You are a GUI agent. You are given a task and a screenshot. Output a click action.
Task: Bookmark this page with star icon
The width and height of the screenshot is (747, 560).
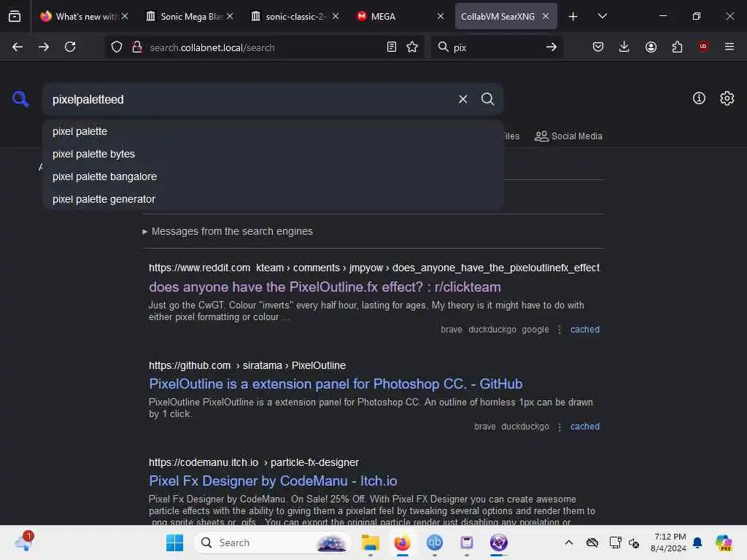[412, 47]
